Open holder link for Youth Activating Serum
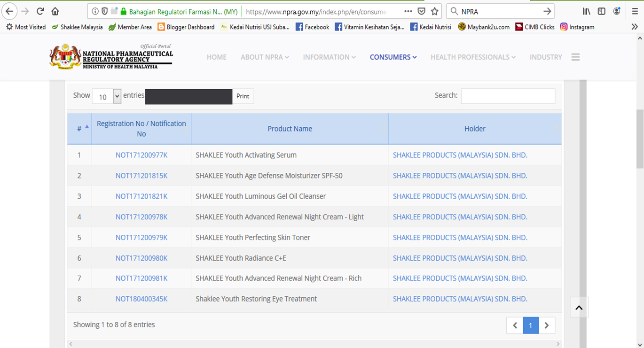644x348 pixels. [460, 155]
